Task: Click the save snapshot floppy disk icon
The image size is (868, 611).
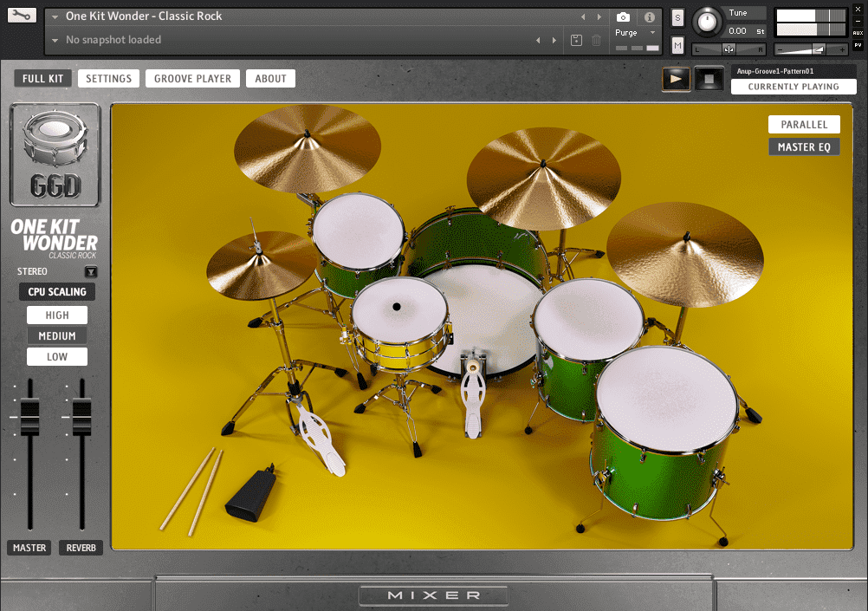Action: 575,40
